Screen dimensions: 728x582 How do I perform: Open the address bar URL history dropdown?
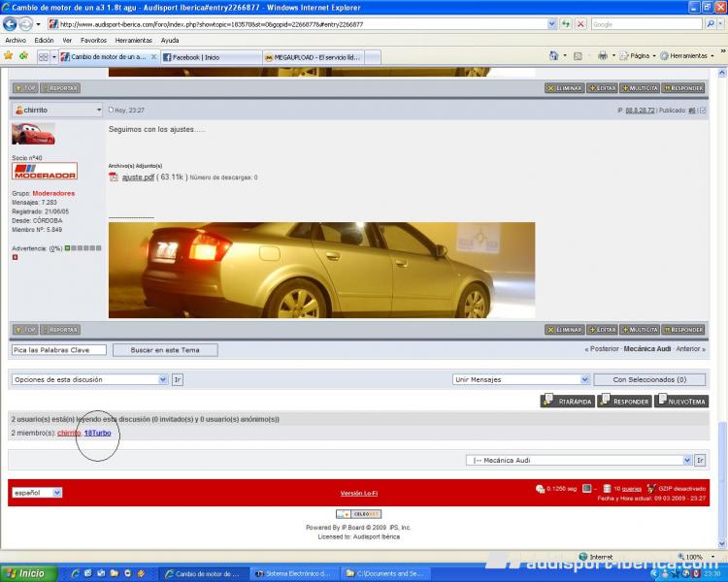click(x=551, y=24)
